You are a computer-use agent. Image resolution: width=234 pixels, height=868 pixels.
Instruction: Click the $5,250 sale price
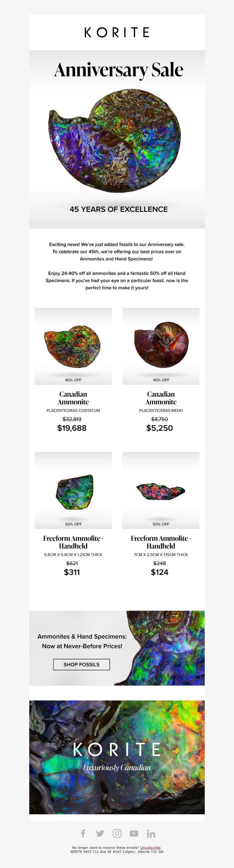(159, 428)
